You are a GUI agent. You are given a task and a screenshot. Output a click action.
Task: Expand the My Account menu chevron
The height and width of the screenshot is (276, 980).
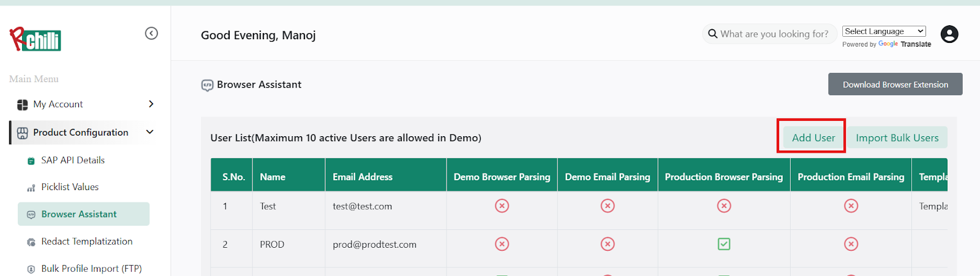pyautogui.click(x=151, y=104)
